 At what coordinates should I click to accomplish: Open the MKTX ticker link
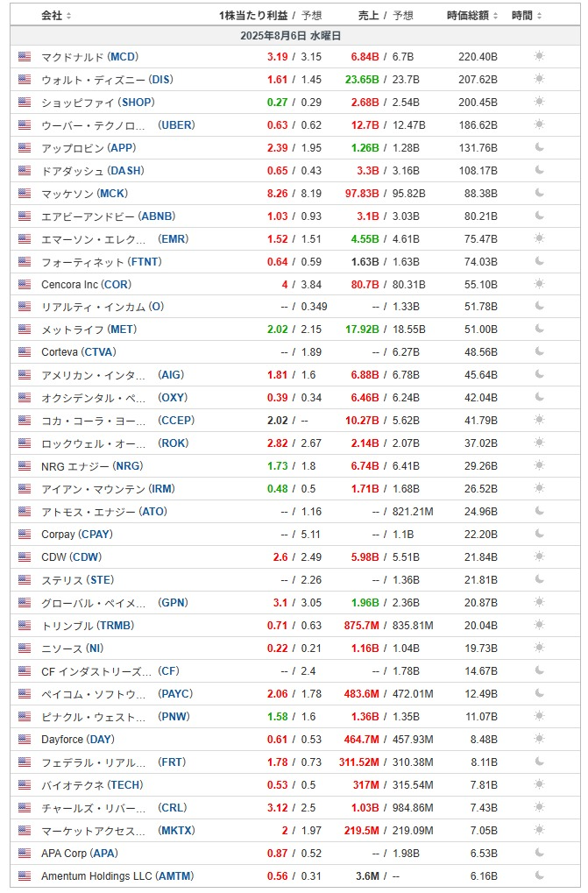[176, 831]
